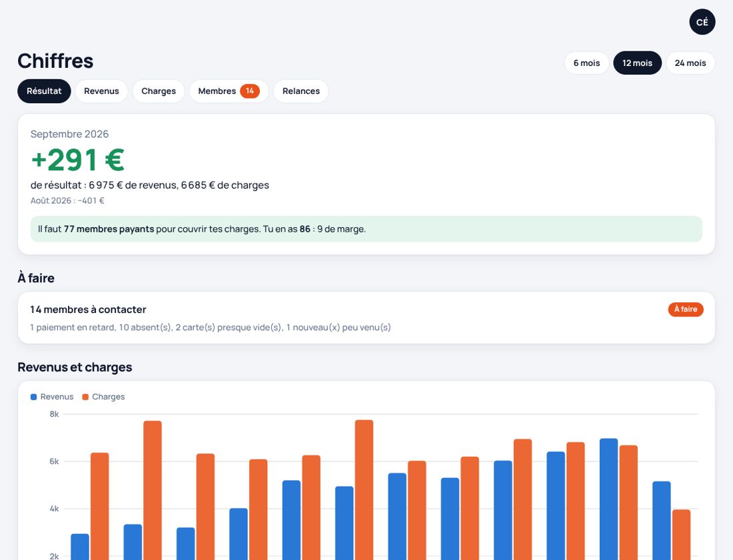This screenshot has height=560, width=733.
Task: Toggle the Revenus legend label
Action: pos(57,397)
